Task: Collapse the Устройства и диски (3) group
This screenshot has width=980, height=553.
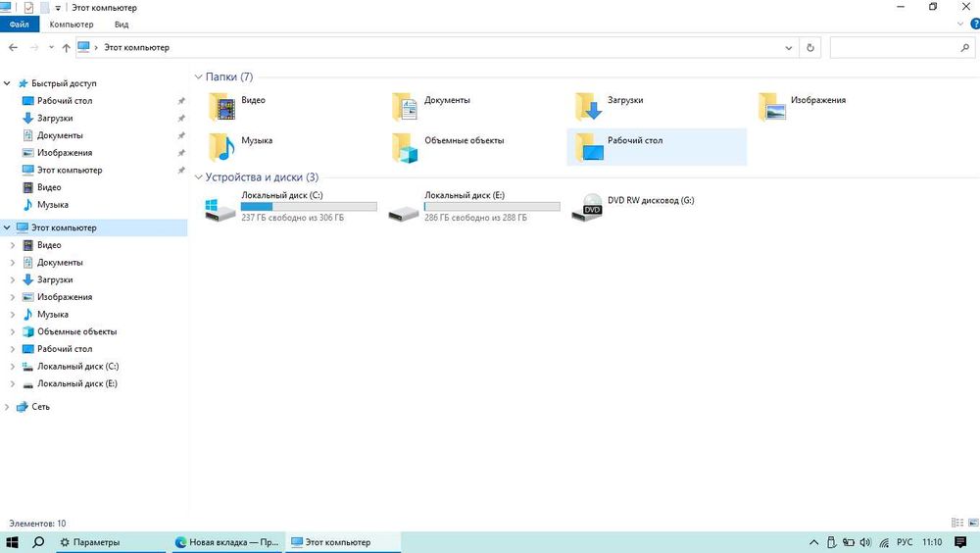Action: pos(198,177)
